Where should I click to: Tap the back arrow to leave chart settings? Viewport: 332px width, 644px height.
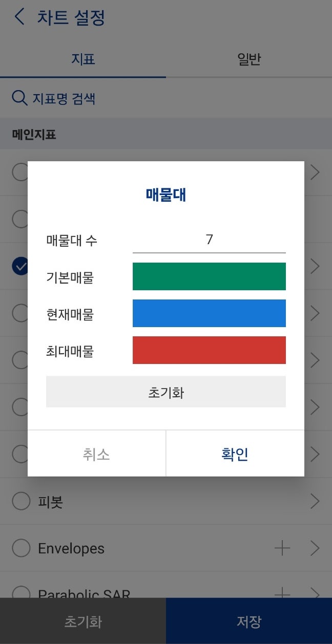(19, 16)
